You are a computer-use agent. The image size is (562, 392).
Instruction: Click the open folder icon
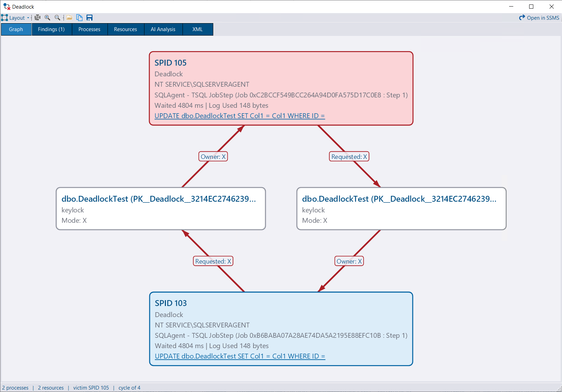coord(69,18)
